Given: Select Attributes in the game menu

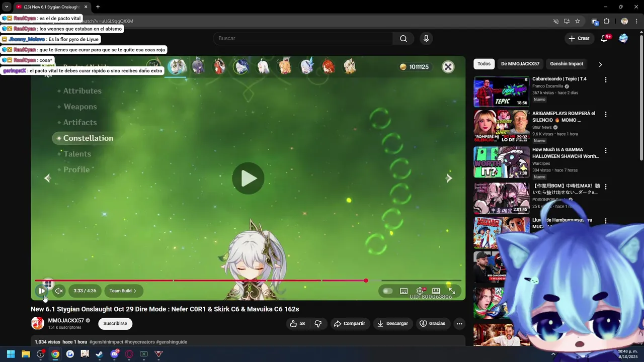Looking at the screenshot, I should coord(83,91).
